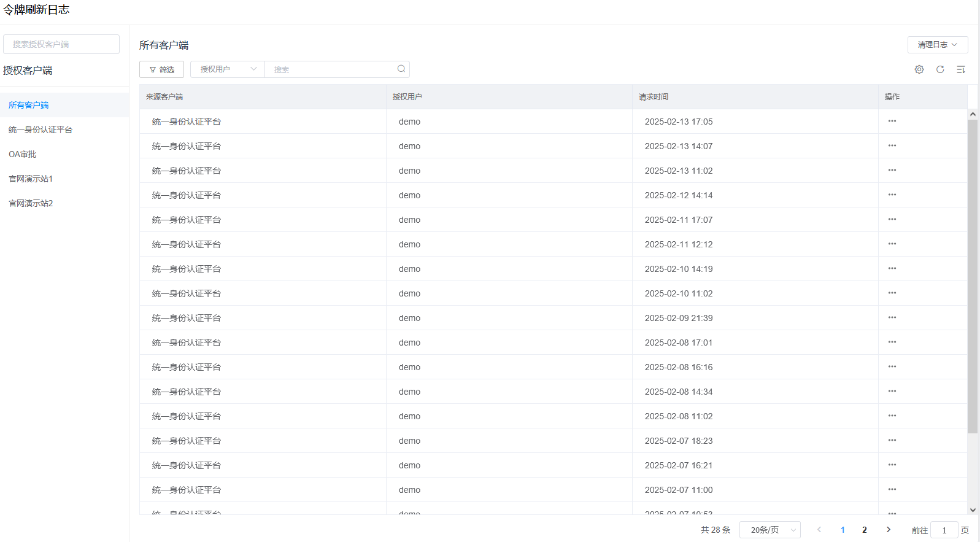The height and width of the screenshot is (542, 980).
Task: Click the refresh table icon
Action: click(x=939, y=69)
